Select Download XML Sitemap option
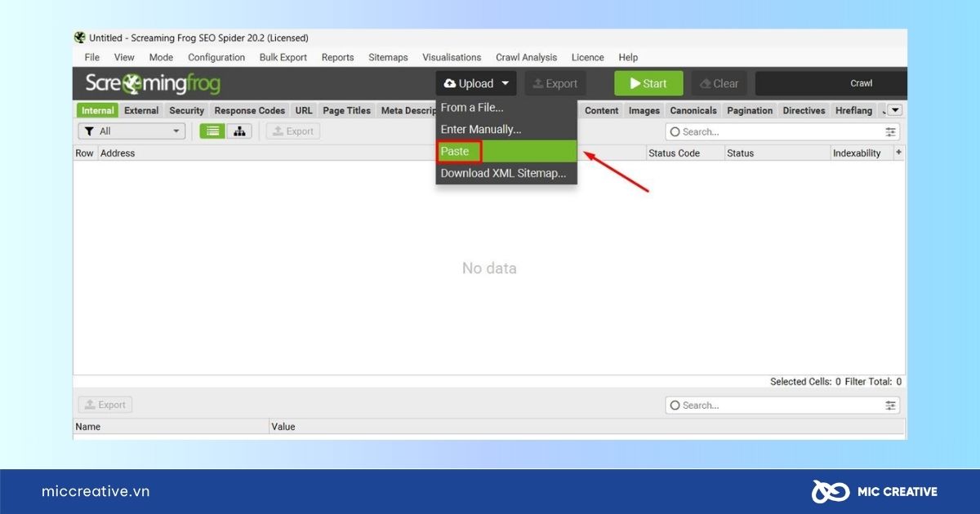Screen dimensions: 980x514 click(x=503, y=173)
